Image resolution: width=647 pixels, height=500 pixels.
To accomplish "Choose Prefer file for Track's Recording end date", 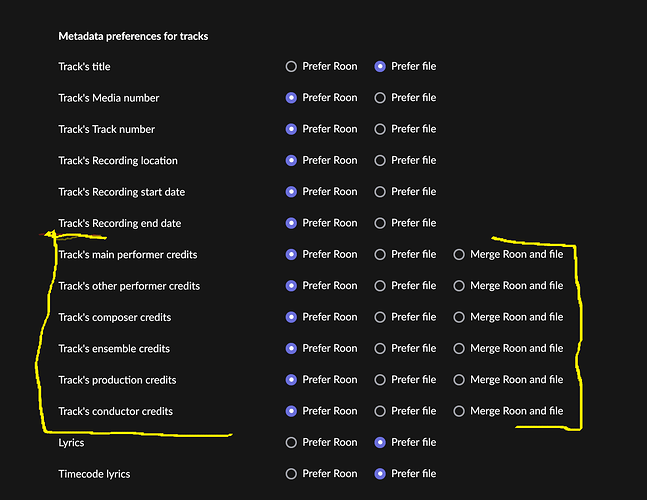I will (380, 223).
